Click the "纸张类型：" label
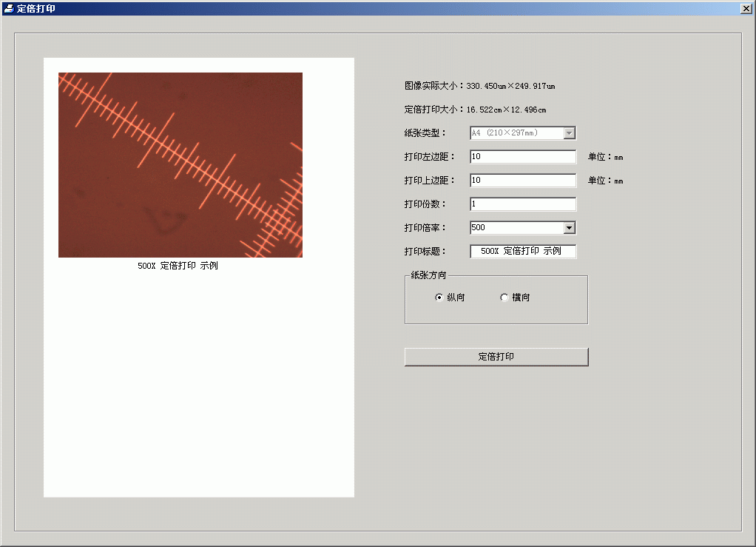756x547 pixels. 425,133
